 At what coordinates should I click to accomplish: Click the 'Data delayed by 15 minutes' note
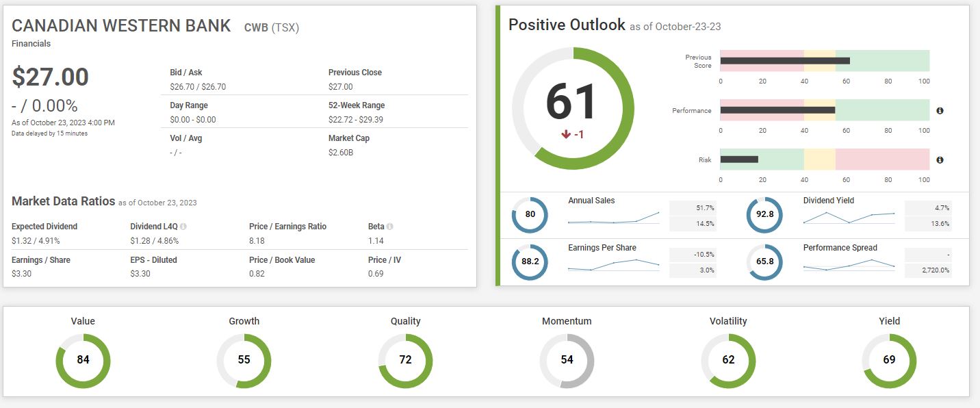(49, 133)
